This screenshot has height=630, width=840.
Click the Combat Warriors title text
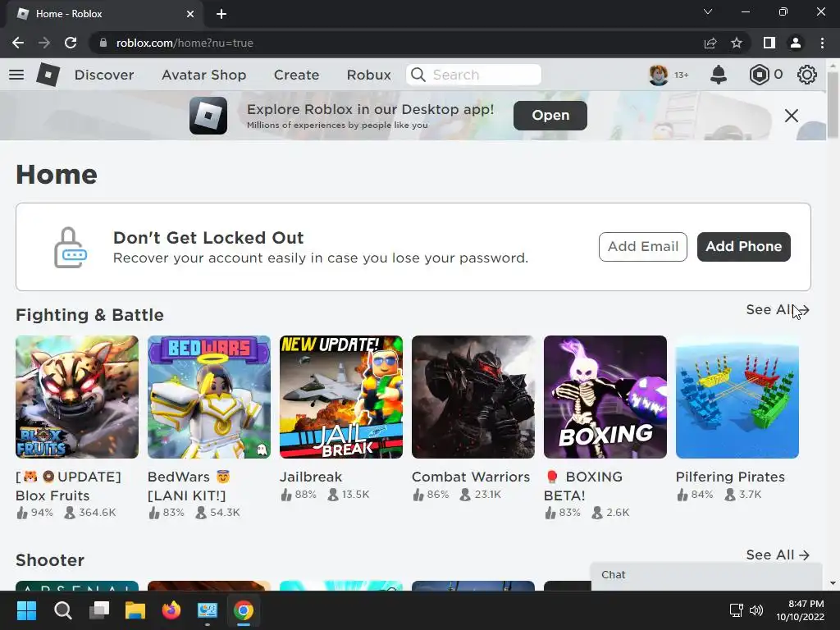tap(471, 477)
